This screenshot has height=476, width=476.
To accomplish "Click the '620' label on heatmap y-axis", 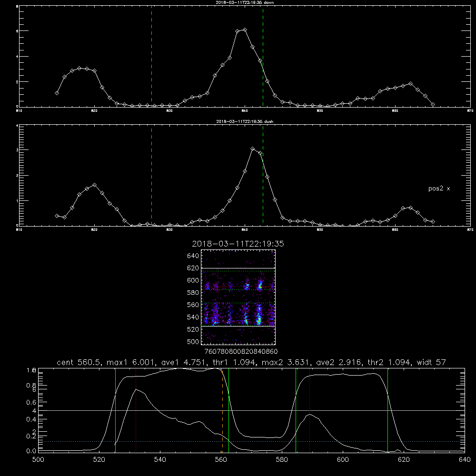I will [x=193, y=268].
